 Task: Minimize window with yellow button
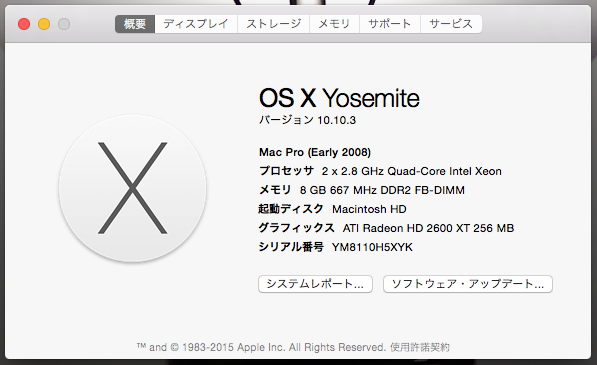tap(44, 24)
